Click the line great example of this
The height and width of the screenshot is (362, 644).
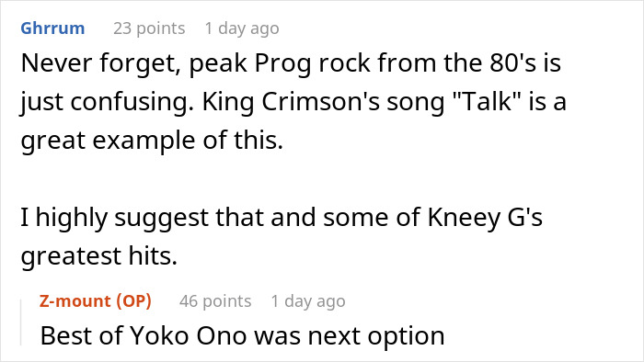(x=152, y=141)
